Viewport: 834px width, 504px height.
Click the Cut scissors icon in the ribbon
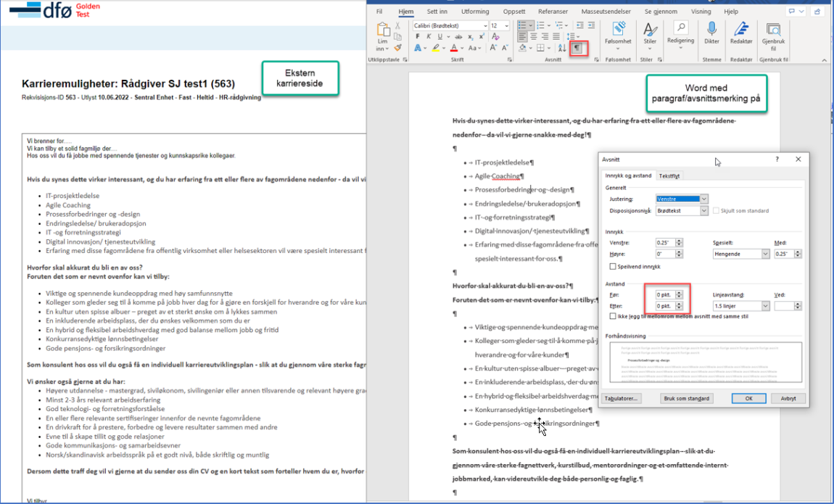(397, 25)
